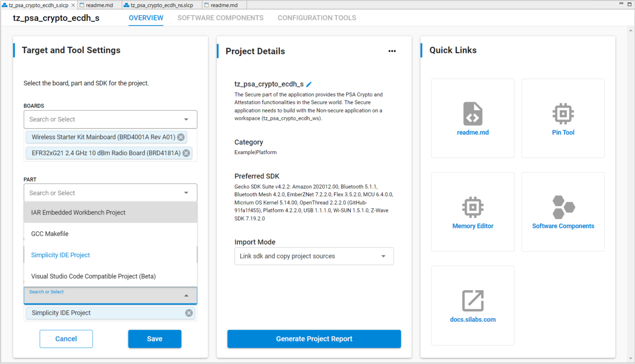635x364 pixels.
Task: Remove Wireless Starter Kit Mainboard chip
Action: (x=181, y=137)
